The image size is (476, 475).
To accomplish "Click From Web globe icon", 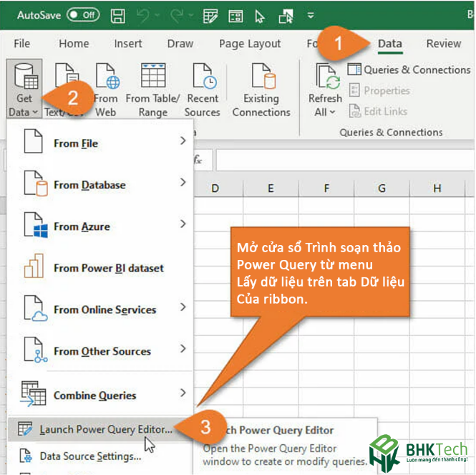I will click(x=108, y=76).
